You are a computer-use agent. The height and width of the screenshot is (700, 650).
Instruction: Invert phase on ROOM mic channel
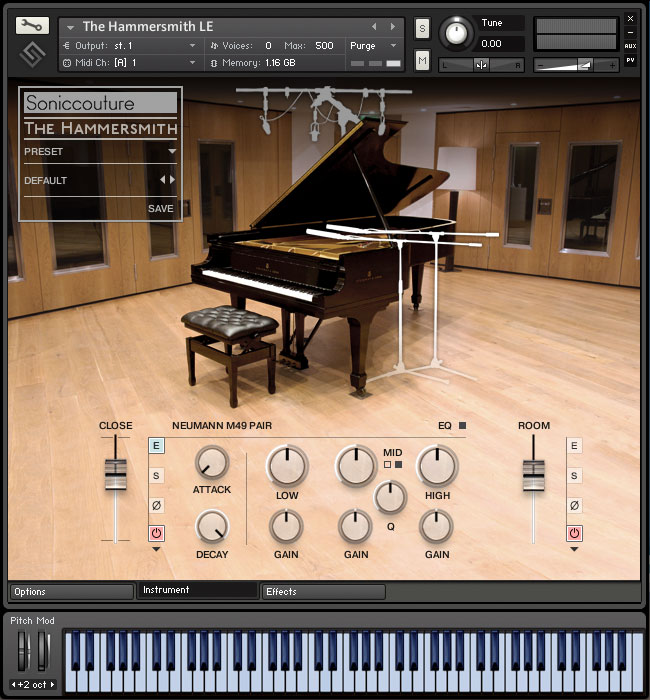(x=574, y=505)
